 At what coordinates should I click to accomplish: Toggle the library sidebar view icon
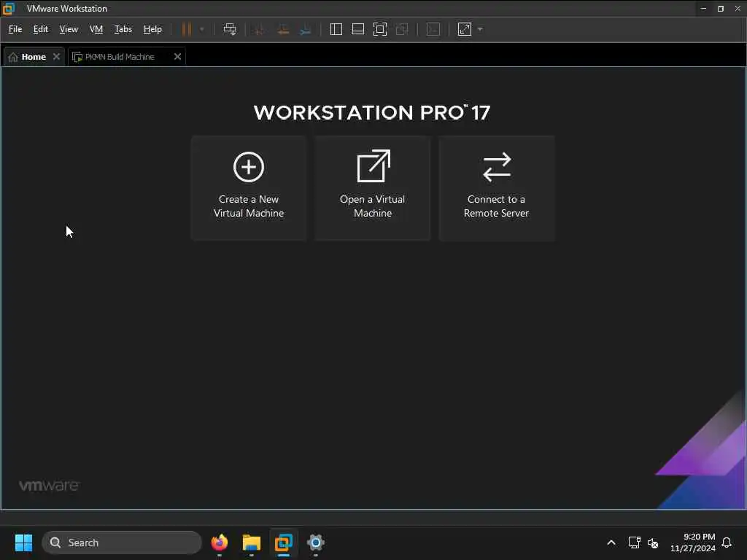coord(336,29)
